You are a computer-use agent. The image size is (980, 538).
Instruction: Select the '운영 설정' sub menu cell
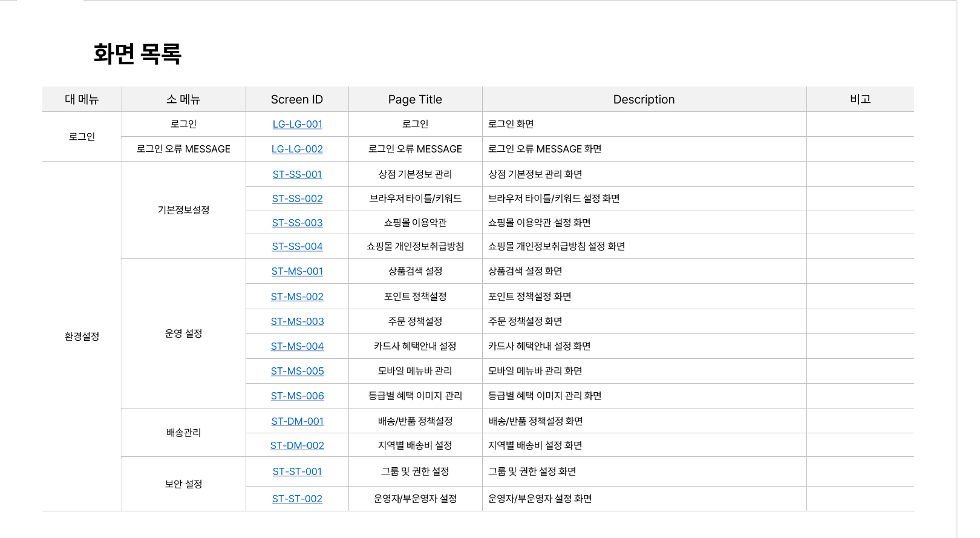(183, 333)
